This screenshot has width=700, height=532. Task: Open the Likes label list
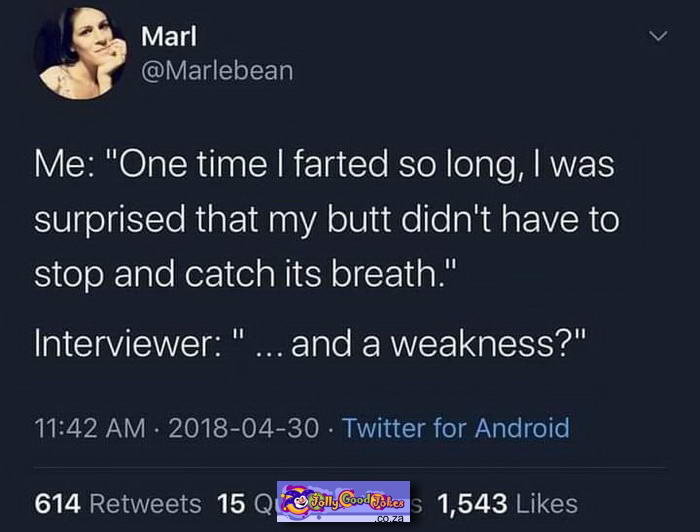pyautogui.click(x=547, y=503)
